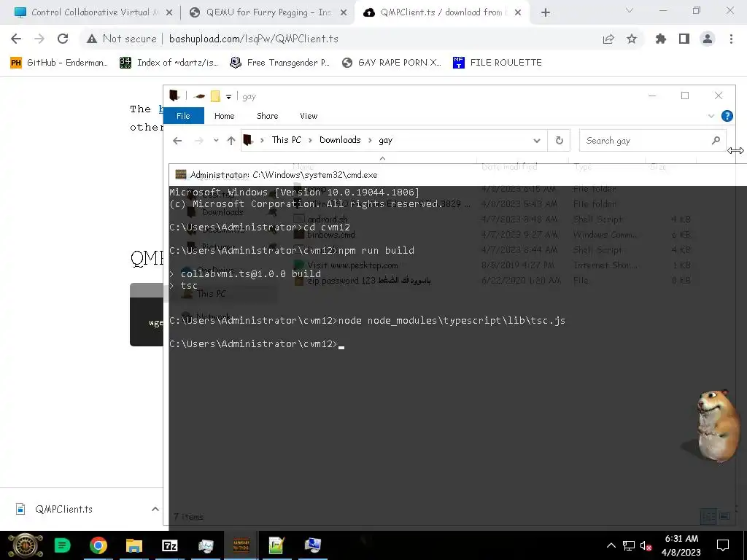The image size is (747, 560).
Task: Switch Explorer to details view icon
Action: coord(710,516)
